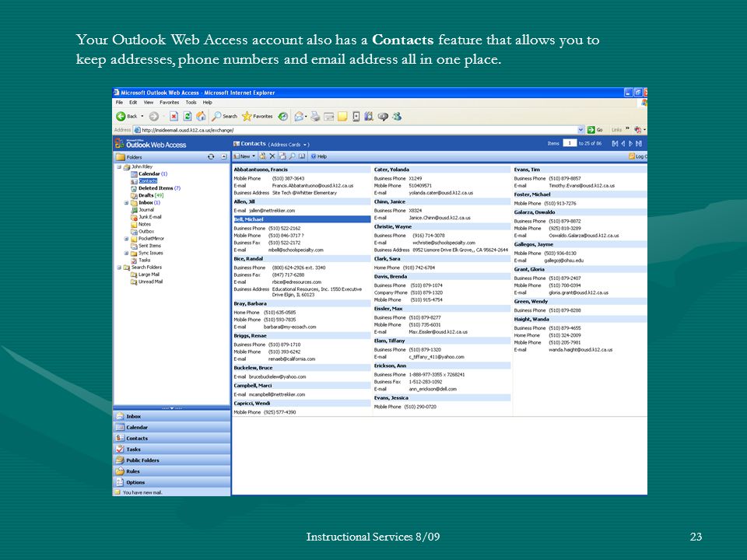Screen dimensions: 747x560
Task: Open the Large Mail search folder
Action: 146,275
